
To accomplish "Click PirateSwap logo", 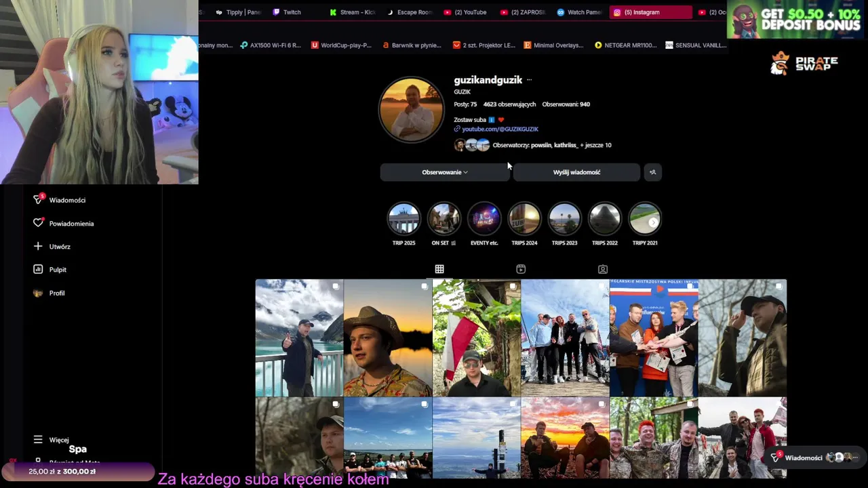I will [x=804, y=63].
